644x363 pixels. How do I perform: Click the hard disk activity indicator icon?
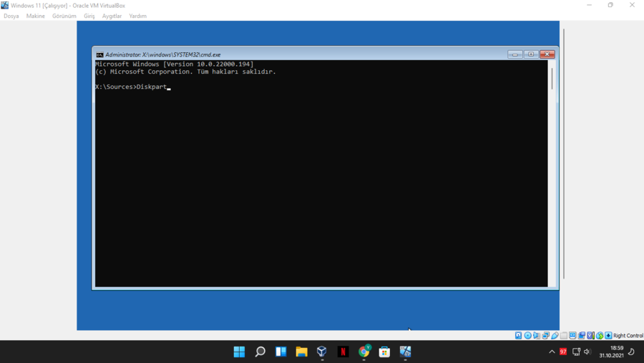coord(518,336)
